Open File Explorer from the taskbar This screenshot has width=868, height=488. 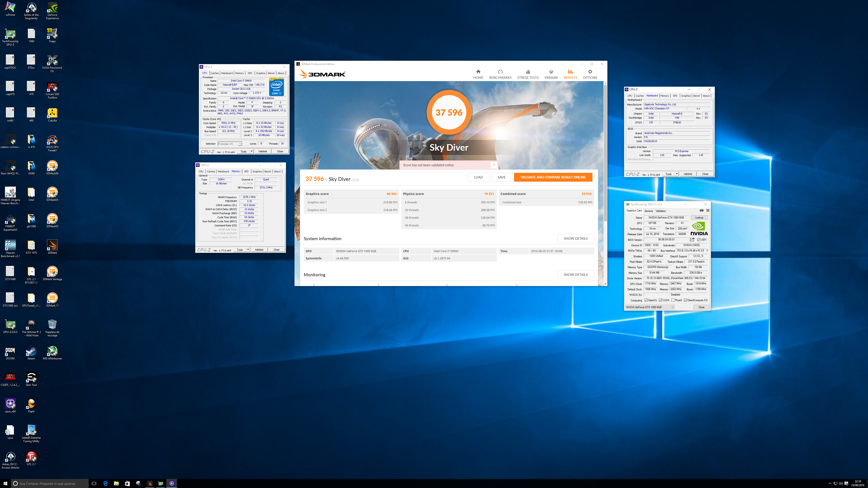[x=116, y=483]
